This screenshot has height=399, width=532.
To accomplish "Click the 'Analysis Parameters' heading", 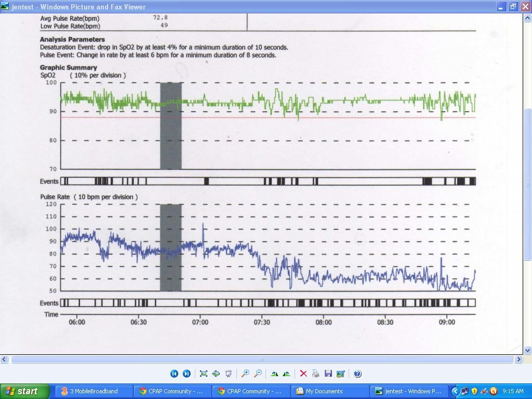I will click(72, 39).
